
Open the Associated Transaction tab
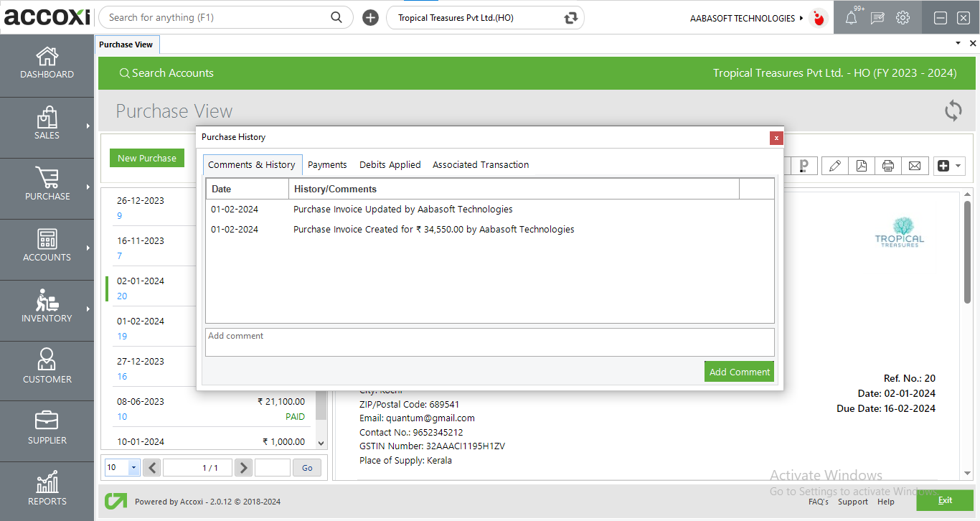(481, 164)
